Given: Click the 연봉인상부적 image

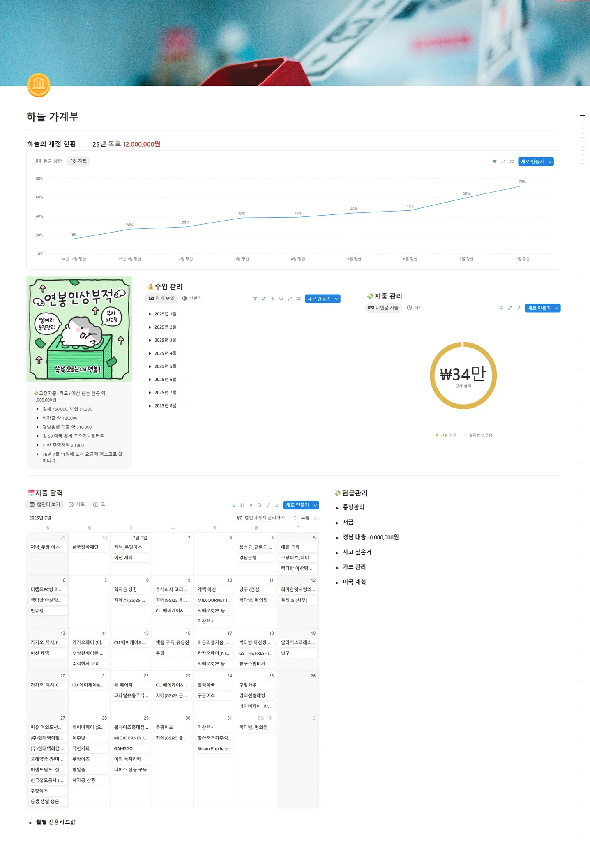Looking at the screenshot, I should click(79, 329).
